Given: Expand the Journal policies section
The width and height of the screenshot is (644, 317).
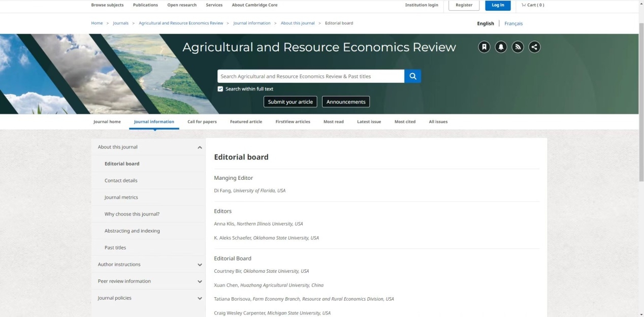Looking at the screenshot, I should (200, 298).
